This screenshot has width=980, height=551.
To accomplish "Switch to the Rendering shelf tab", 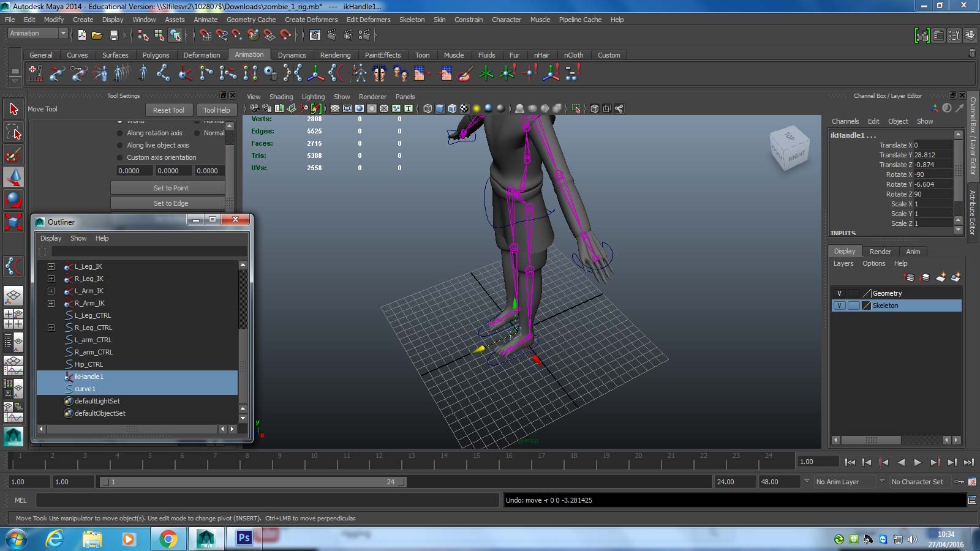I will pyautogui.click(x=335, y=55).
